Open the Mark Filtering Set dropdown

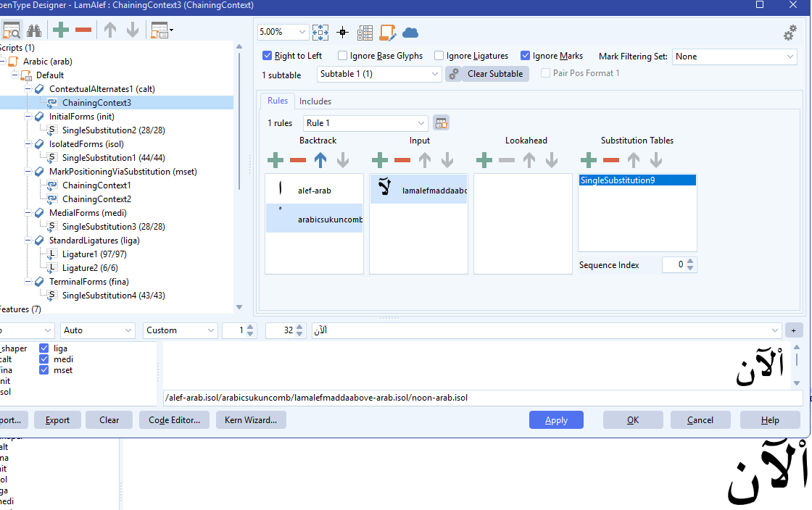734,57
